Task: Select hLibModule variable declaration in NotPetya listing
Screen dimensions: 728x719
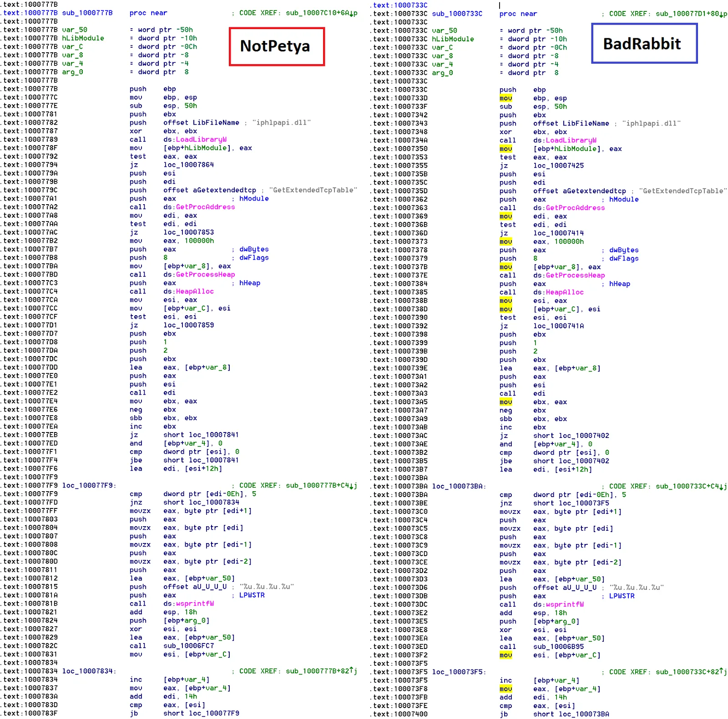Action: (83, 38)
